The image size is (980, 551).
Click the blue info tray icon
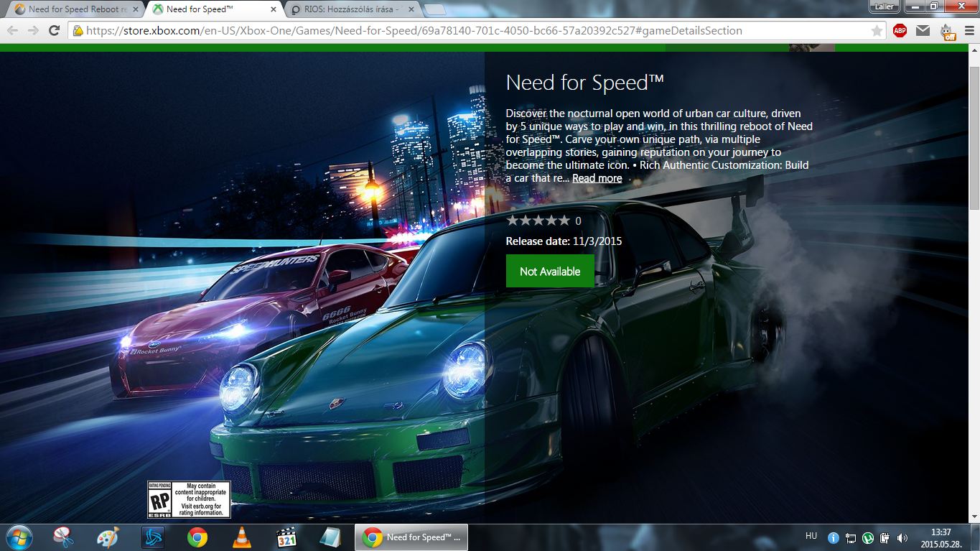(833, 537)
